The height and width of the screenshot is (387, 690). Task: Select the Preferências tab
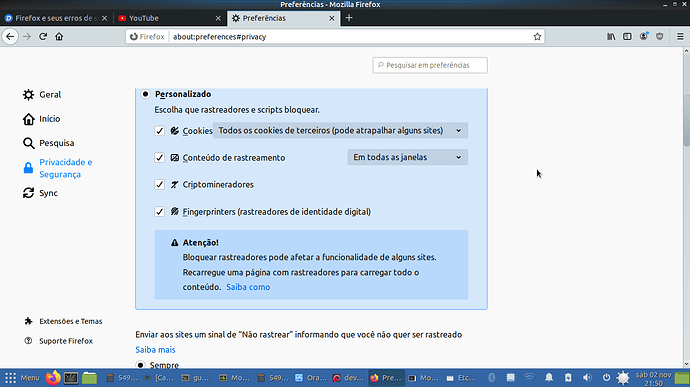(283, 18)
